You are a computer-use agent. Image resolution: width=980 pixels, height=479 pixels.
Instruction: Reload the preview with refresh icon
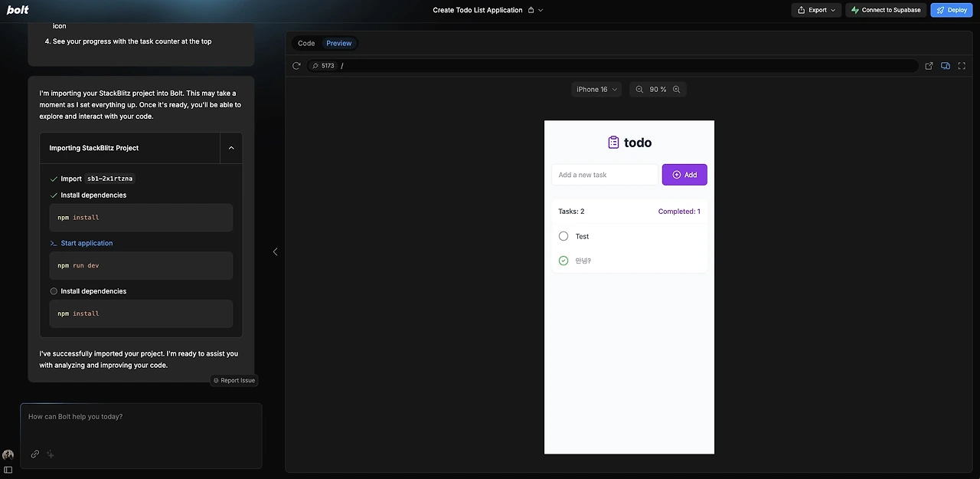click(296, 66)
